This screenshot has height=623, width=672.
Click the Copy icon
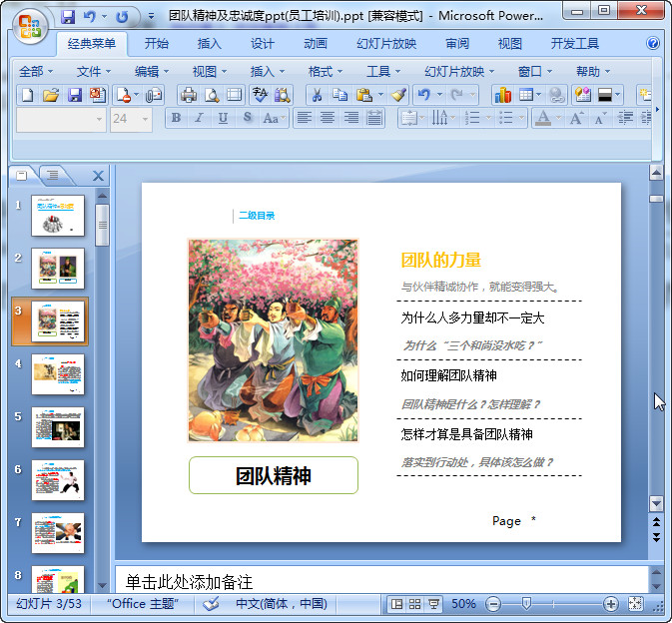[x=340, y=95]
